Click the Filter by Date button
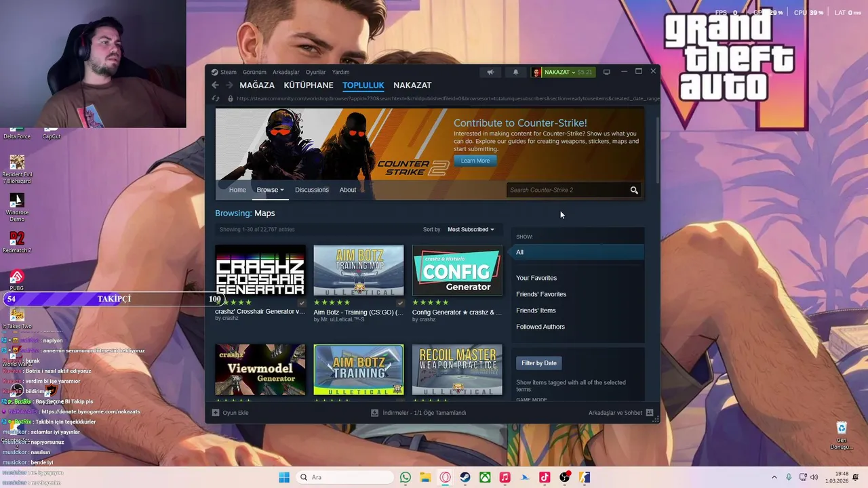The height and width of the screenshot is (488, 868). (539, 363)
